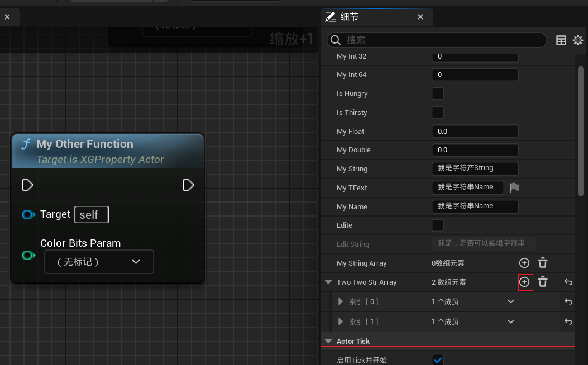Click the My String Array label
The image size is (588, 365).
(x=361, y=263)
